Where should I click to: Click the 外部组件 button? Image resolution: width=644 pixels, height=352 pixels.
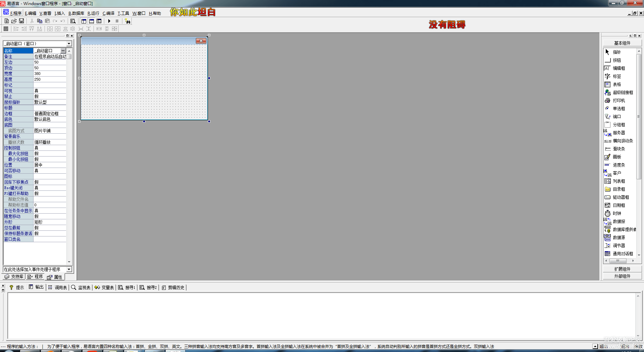(622, 276)
